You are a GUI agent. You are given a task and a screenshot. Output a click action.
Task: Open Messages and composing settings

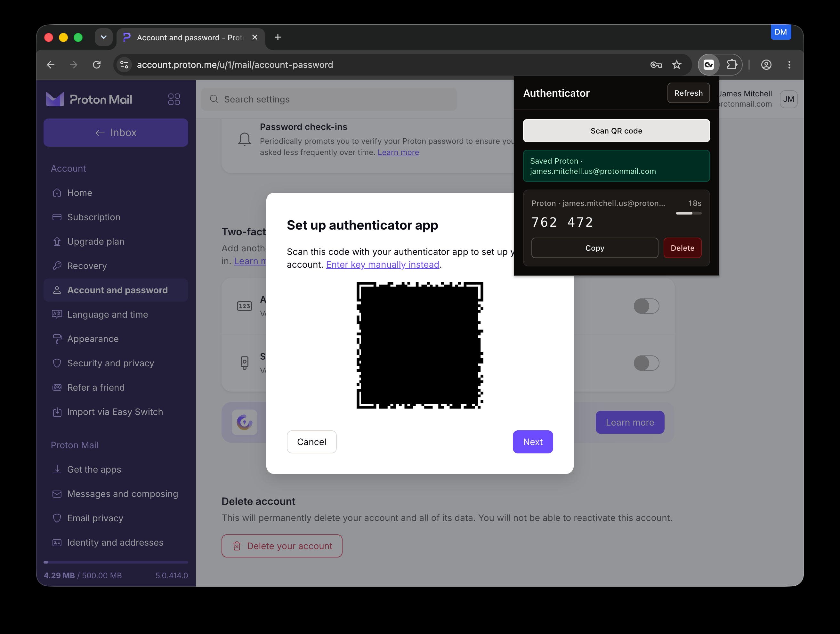coord(116,494)
